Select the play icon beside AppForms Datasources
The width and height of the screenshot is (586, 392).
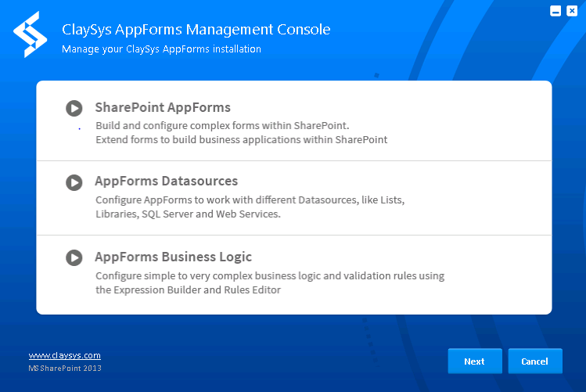coord(74,183)
